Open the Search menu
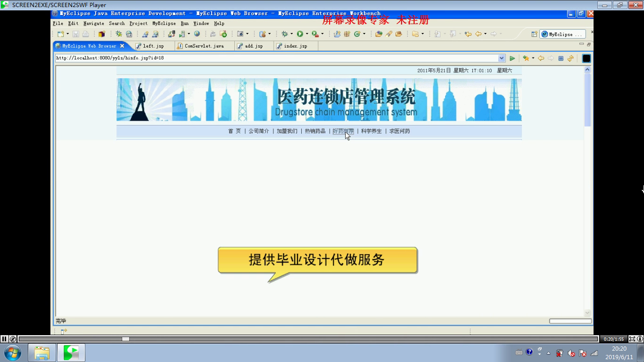Screen dimensions: 644x362 [x=117, y=23]
